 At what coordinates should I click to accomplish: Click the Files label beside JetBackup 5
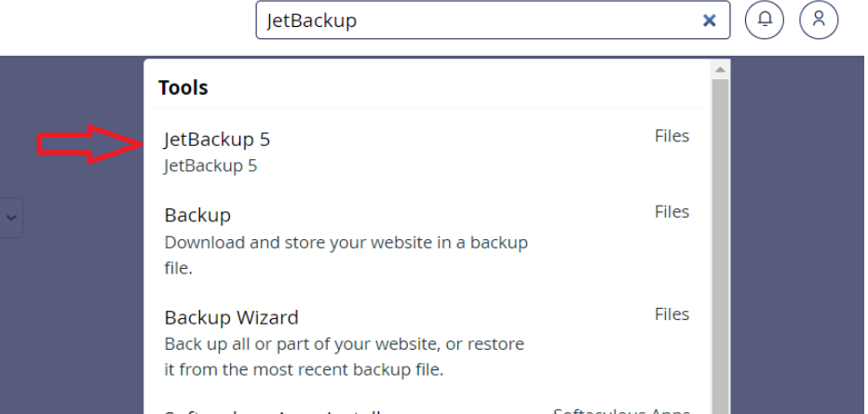coord(671,136)
